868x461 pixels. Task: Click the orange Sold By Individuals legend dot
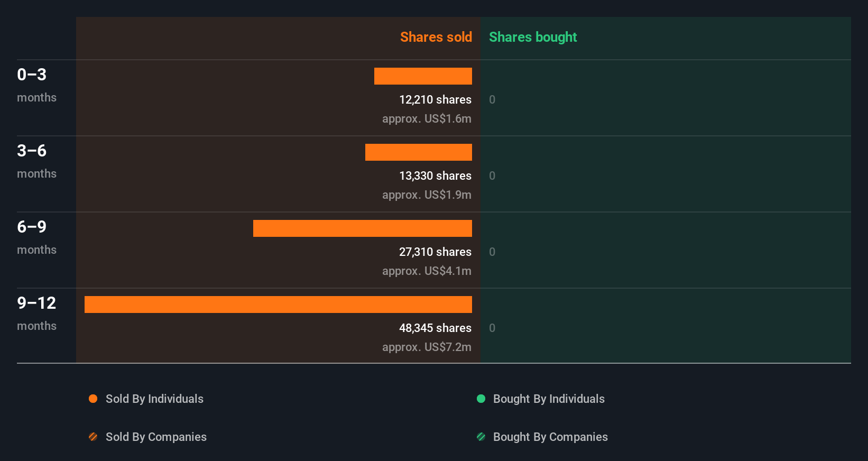click(93, 399)
